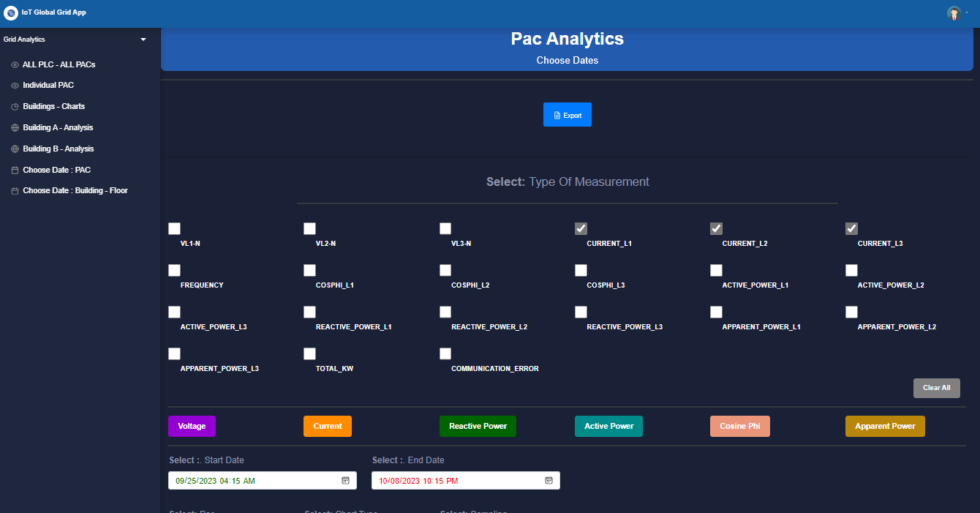Select the REACTIVE_POWER_L1 checkbox
The height and width of the screenshot is (513, 980).
coord(310,312)
